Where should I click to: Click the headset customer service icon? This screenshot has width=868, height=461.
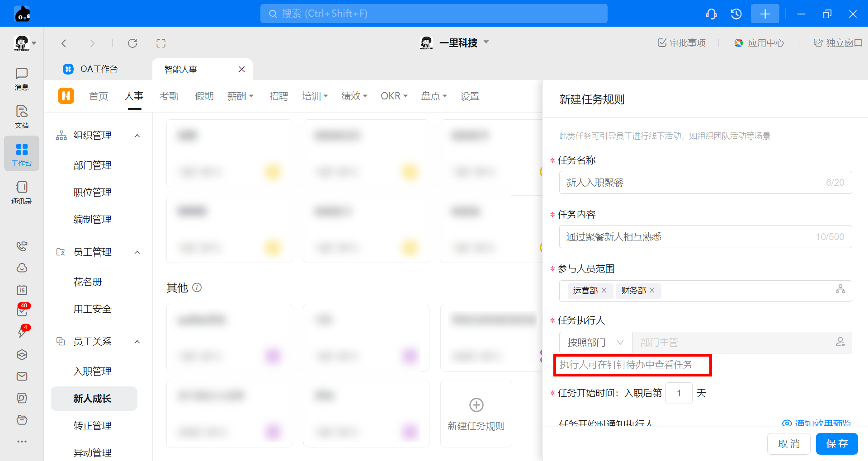click(x=711, y=14)
